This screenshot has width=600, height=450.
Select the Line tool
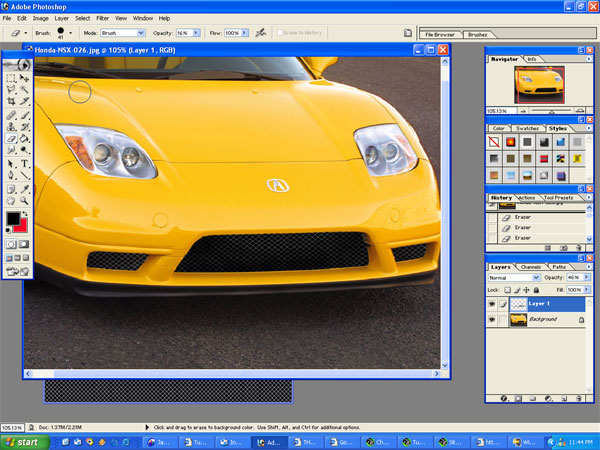(24, 175)
